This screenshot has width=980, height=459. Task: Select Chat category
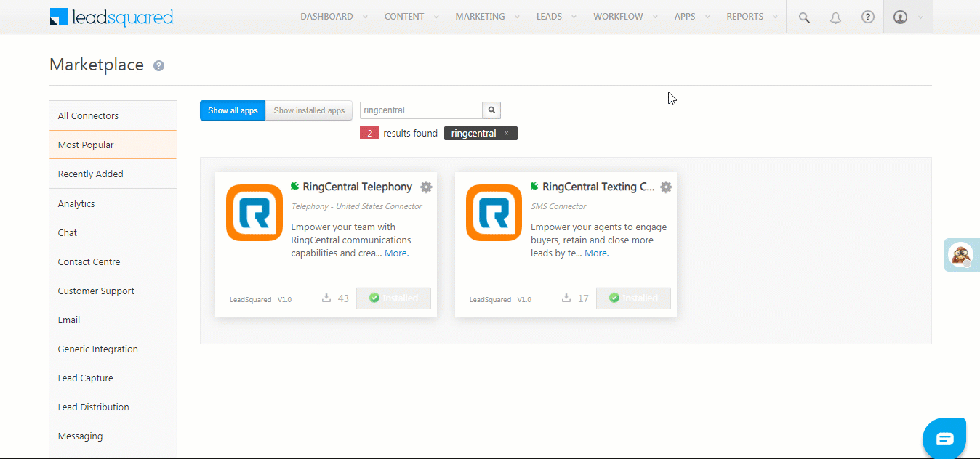pos(113,232)
